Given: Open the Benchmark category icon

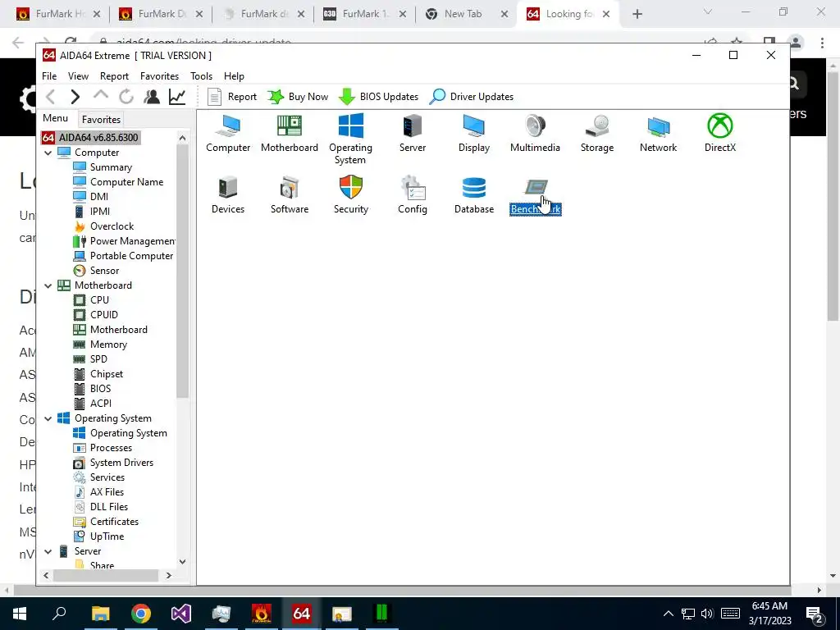Looking at the screenshot, I should [x=535, y=194].
